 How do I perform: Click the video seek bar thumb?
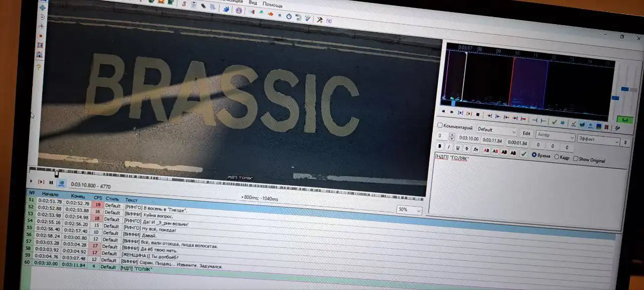click(56, 174)
